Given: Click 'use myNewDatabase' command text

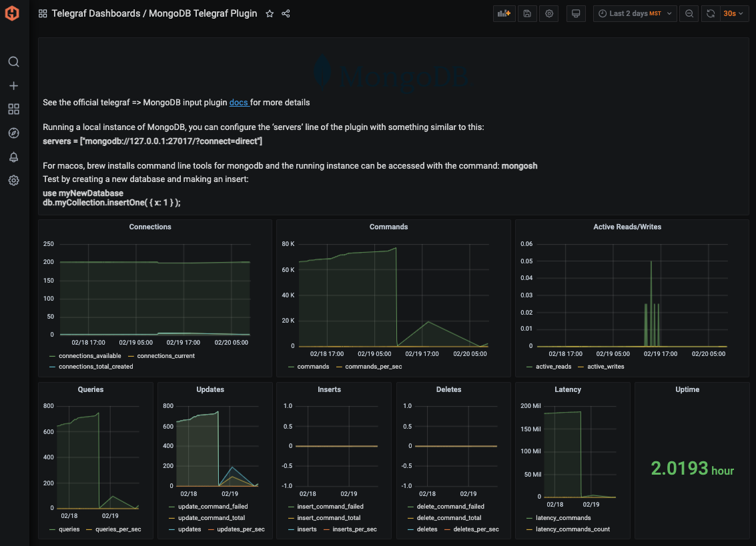Looking at the screenshot, I should click(x=83, y=193).
